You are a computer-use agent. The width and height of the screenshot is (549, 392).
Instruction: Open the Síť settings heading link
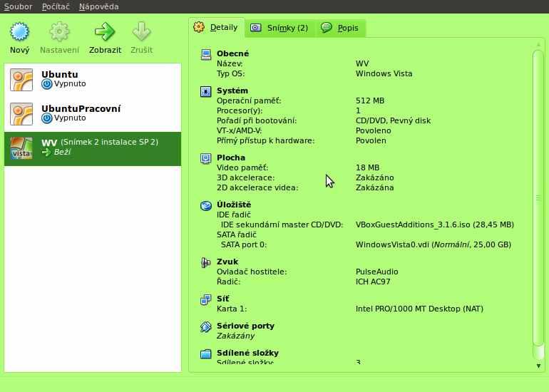pos(223,299)
